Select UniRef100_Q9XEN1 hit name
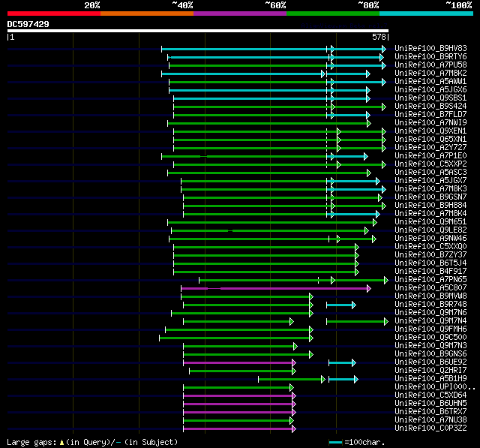480x448 pixels. pyautogui.click(x=430, y=131)
